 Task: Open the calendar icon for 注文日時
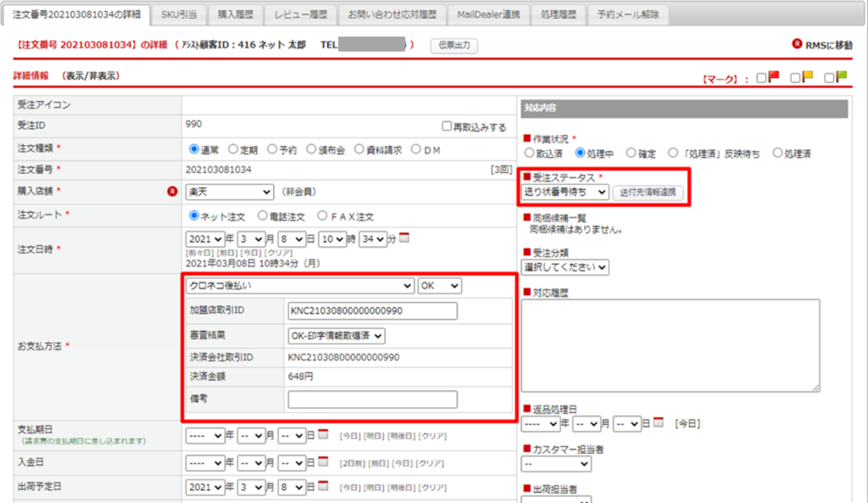(404, 238)
